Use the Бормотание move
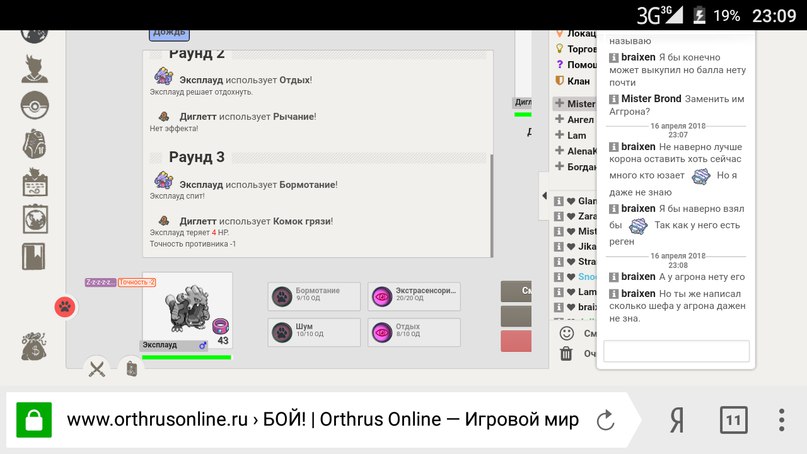The image size is (807, 454). (x=314, y=296)
